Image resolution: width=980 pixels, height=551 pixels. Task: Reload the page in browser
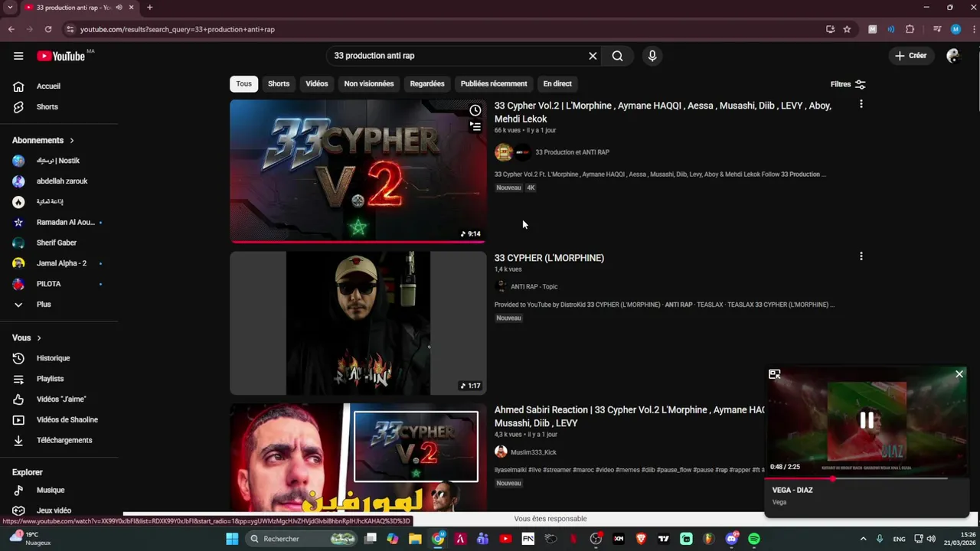click(x=48, y=29)
